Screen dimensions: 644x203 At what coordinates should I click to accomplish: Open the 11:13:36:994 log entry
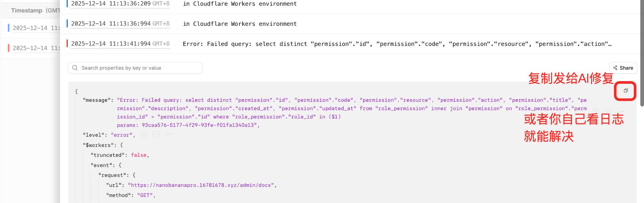pos(335,24)
